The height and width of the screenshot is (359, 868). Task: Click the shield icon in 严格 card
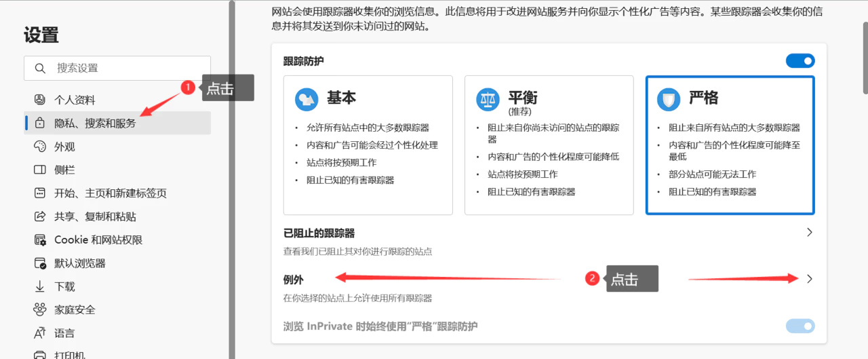(x=669, y=100)
